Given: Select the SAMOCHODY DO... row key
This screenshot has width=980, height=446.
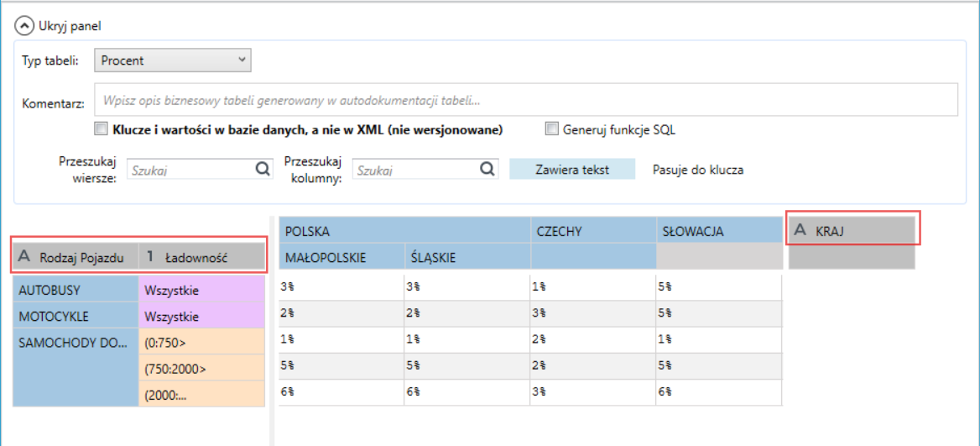Looking at the screenshot, I should tap(76, 368).
